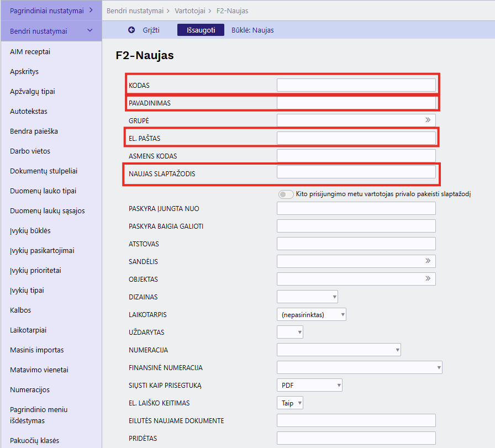Open the GRUPĖ lookup double-chevron icon
Image resolution: width=495 pixels, height=448 pixels.
point(428,120)
